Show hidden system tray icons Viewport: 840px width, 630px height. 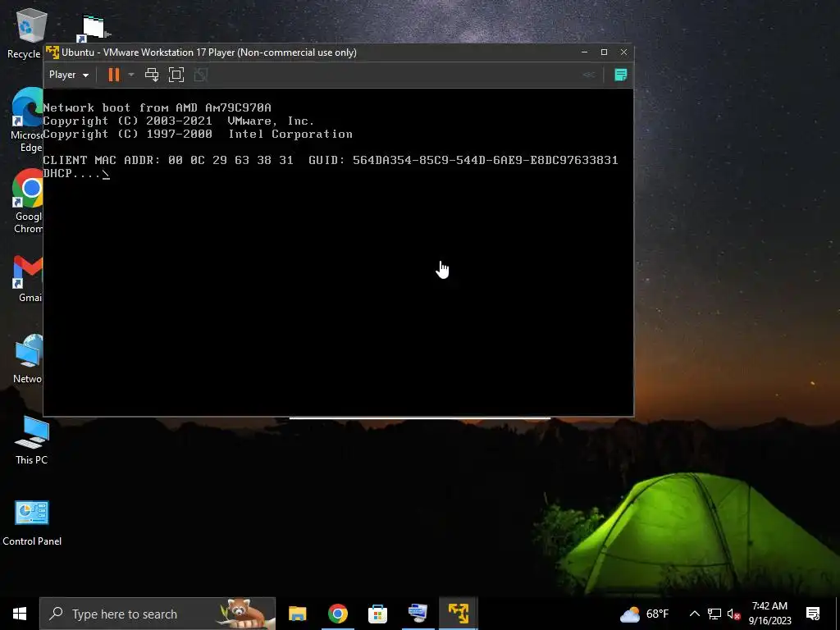tap(694, 614)
